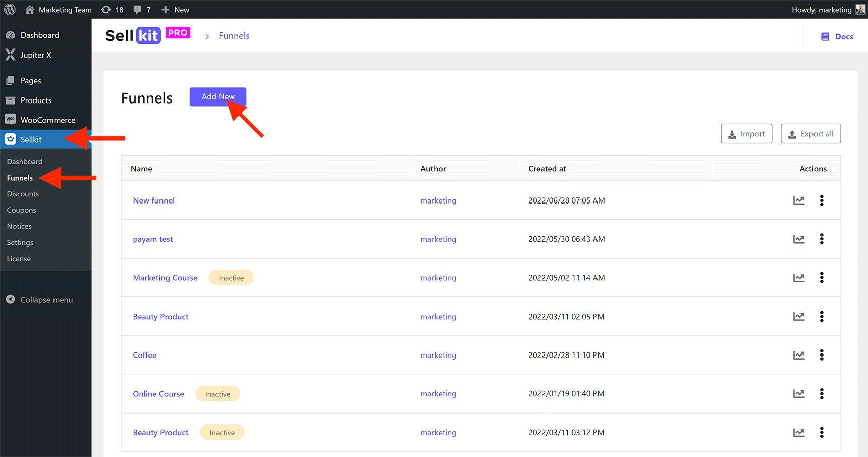This screenshot has height=457, width=868.
Task: Open more actions for New funnel
Action: click(x=822, y=200)
